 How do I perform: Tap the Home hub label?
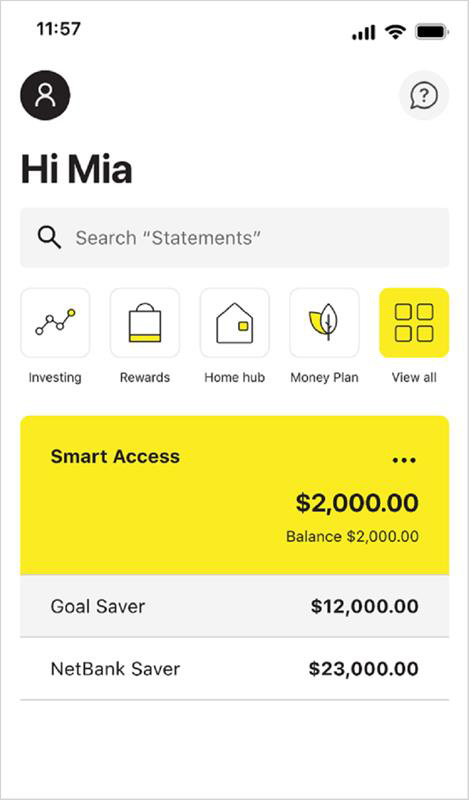pos(235,378)
